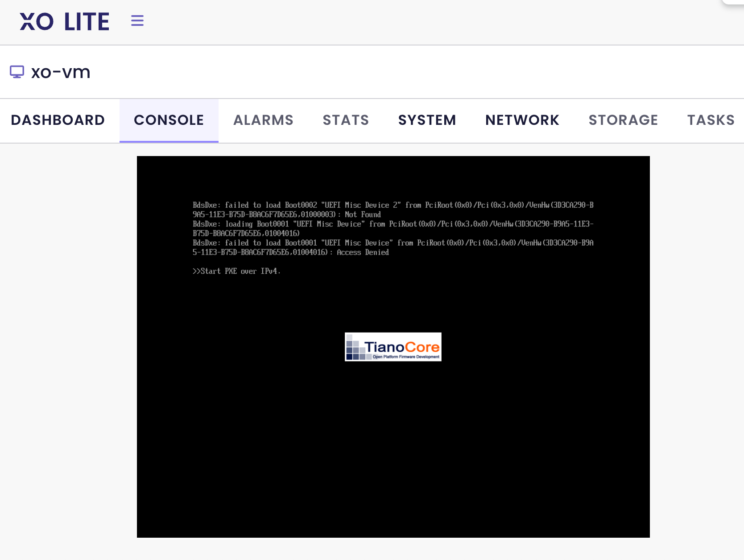Switch to the Network tab
Screen dimensions: 744x560
pyautogui.click(x=522, y=120)
